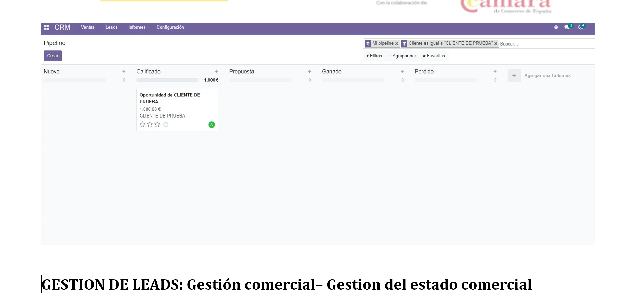The height and width of the screenshot is (299, 644).
Task: Click the green salesperson avatar A
Action: (212, 125)
